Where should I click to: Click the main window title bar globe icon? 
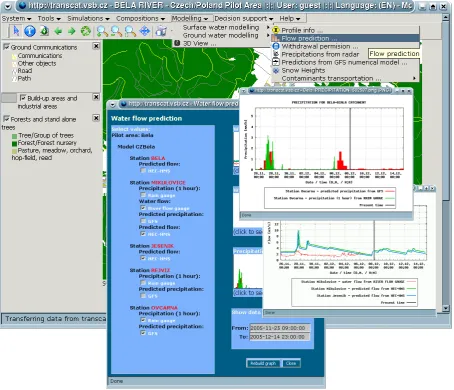(22, 5)
